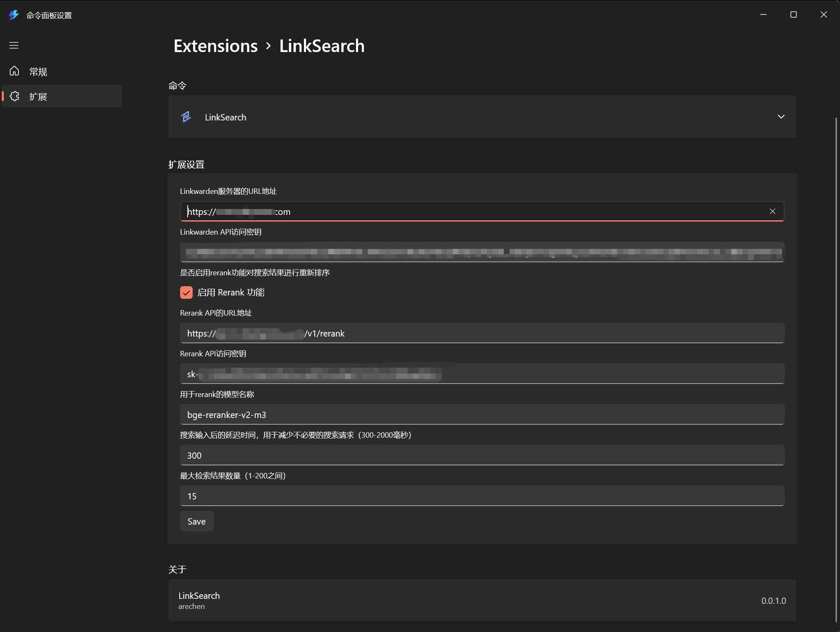Focus the Linkwarden API key field
This screenshot has width=840, height=632.
tap(481, 252)
